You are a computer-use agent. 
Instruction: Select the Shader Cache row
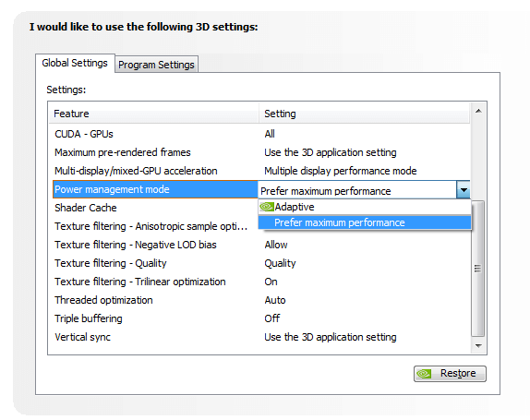tap(155, 208)
